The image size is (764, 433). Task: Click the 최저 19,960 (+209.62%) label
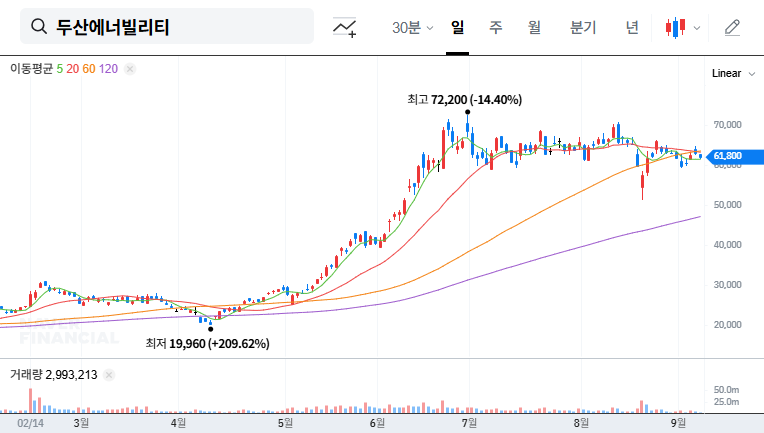(x=208, y=344)
